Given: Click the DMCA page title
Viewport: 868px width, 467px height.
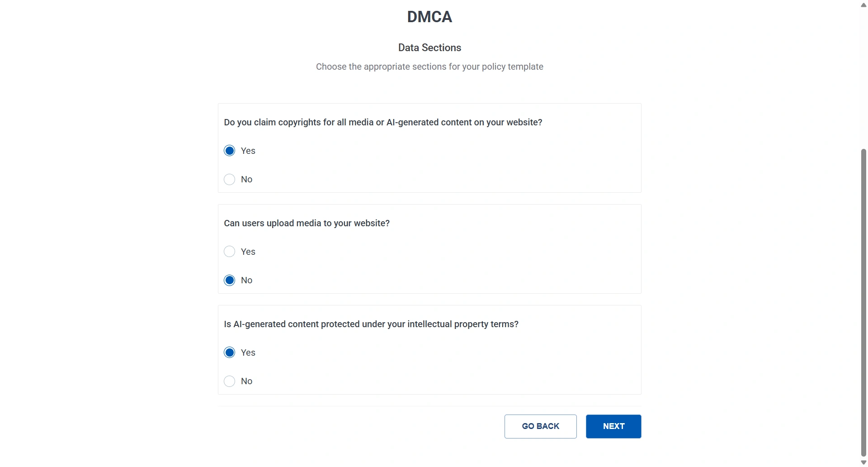Looking at the screenshot, I should (429, 16).
